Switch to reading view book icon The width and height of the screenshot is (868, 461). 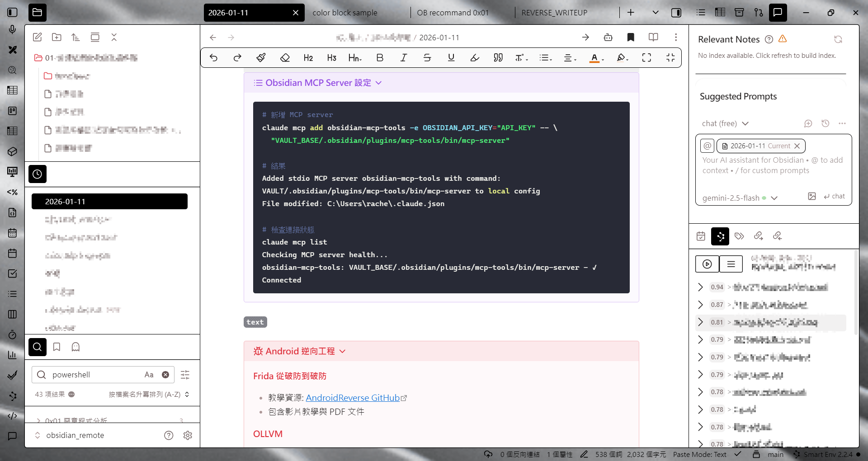tap(653, 38)
